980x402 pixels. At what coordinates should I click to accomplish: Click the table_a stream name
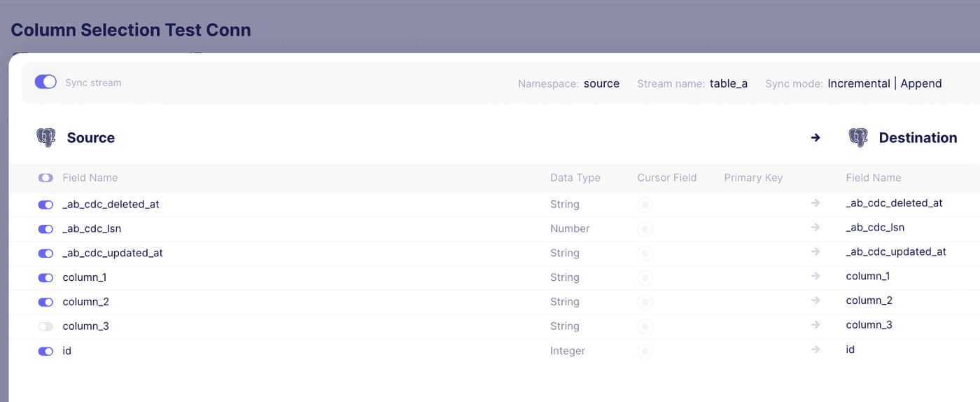(729, 83)
